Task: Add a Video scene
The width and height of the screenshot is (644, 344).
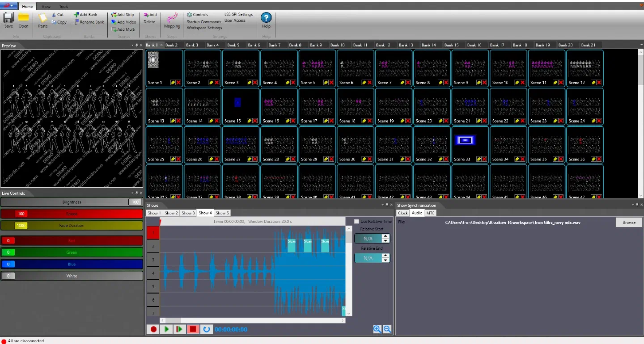Action: [123, 22]
